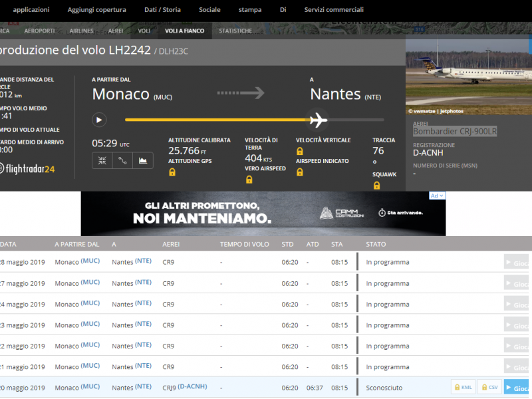Image resolution: width=532 pixels, height=399 pixels.
Task: Click the center-on-aircraft icon button
Action: [x=102, y=160]
